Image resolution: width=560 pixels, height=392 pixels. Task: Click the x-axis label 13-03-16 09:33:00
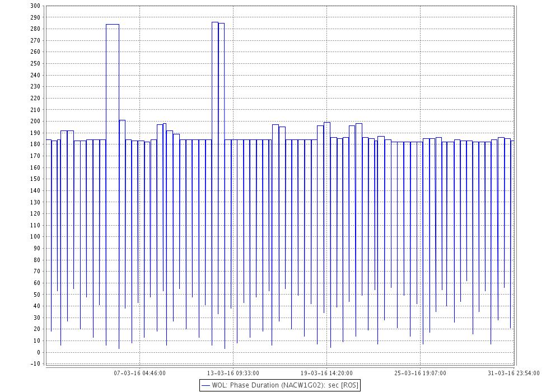click(233, 373)
